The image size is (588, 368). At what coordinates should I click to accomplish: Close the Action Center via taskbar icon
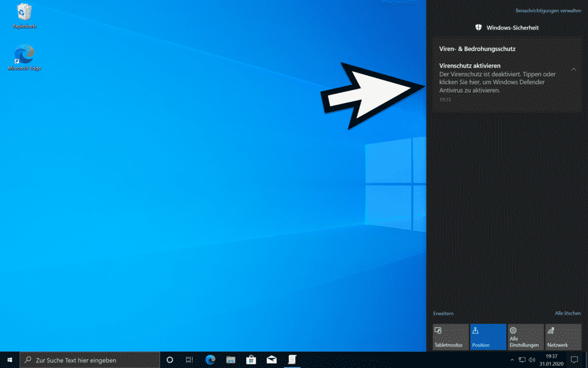point(574,360)
